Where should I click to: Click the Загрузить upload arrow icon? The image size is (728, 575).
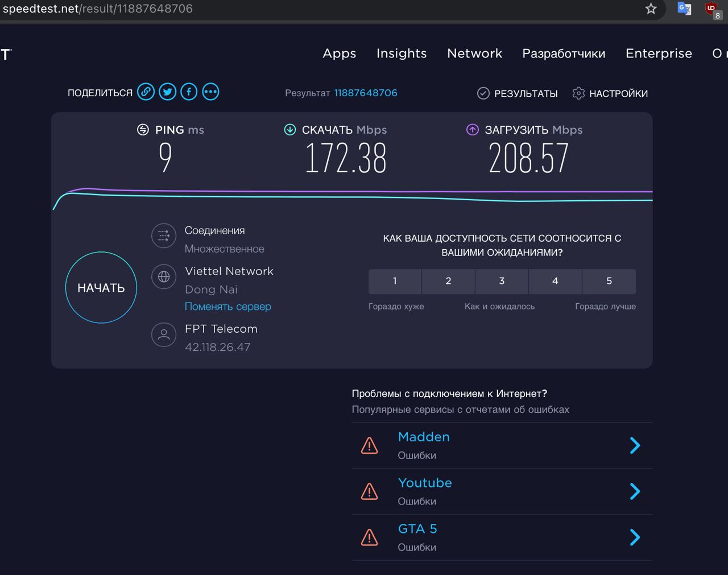(x=473, y=130)
